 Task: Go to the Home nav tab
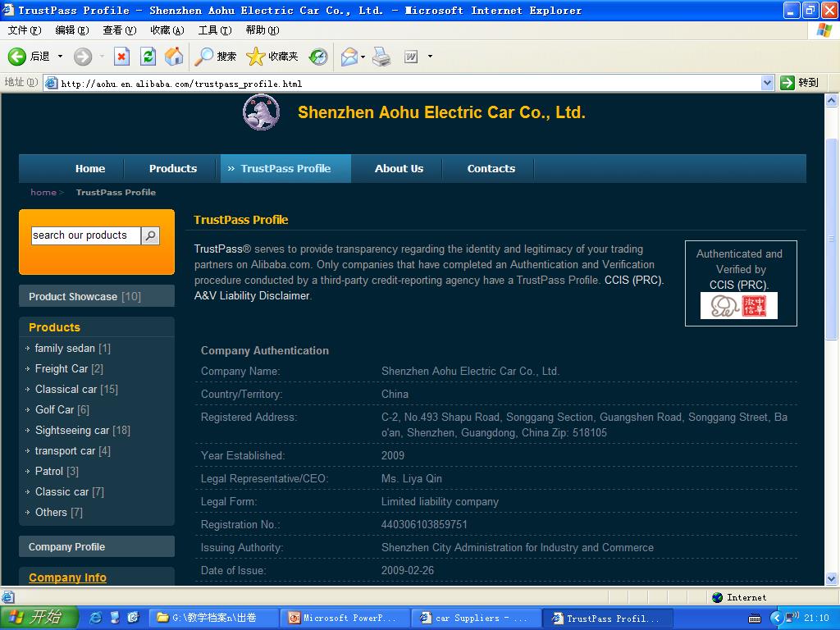(90, 169)
